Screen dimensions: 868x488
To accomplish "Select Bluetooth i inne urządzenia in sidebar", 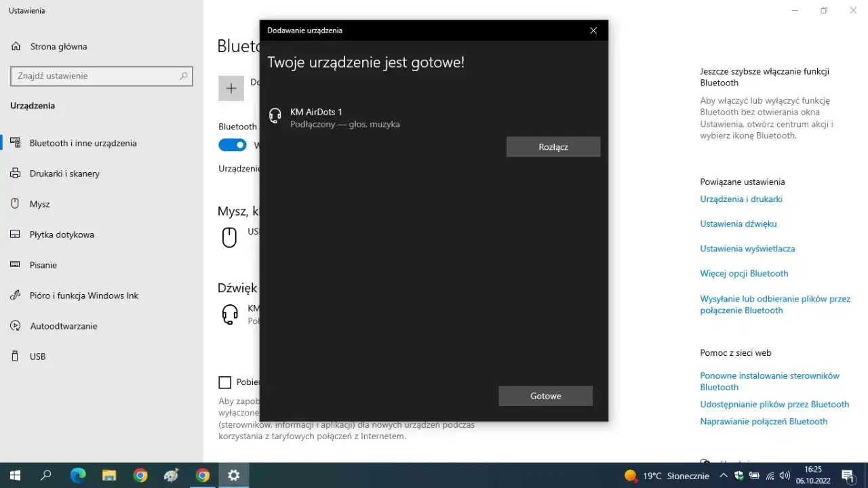I will tap(83, 143).
